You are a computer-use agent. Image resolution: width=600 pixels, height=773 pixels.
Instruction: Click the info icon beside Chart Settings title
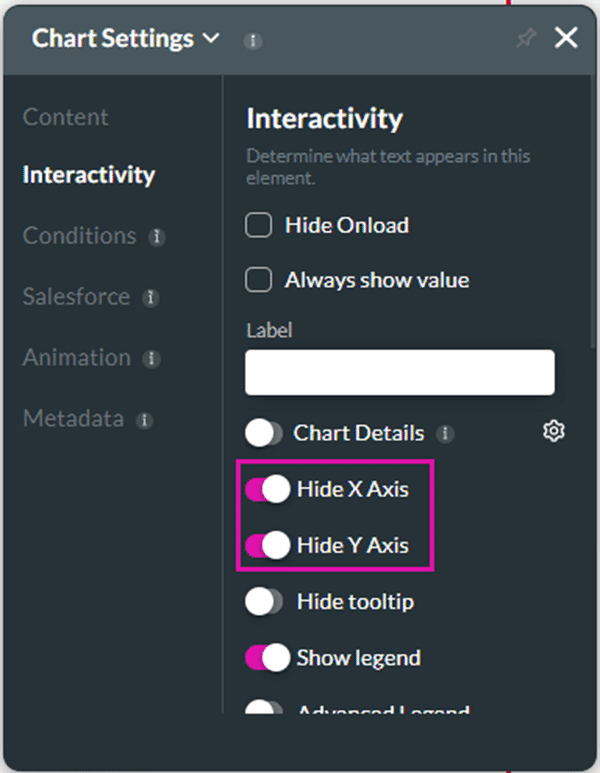(253, 41)
